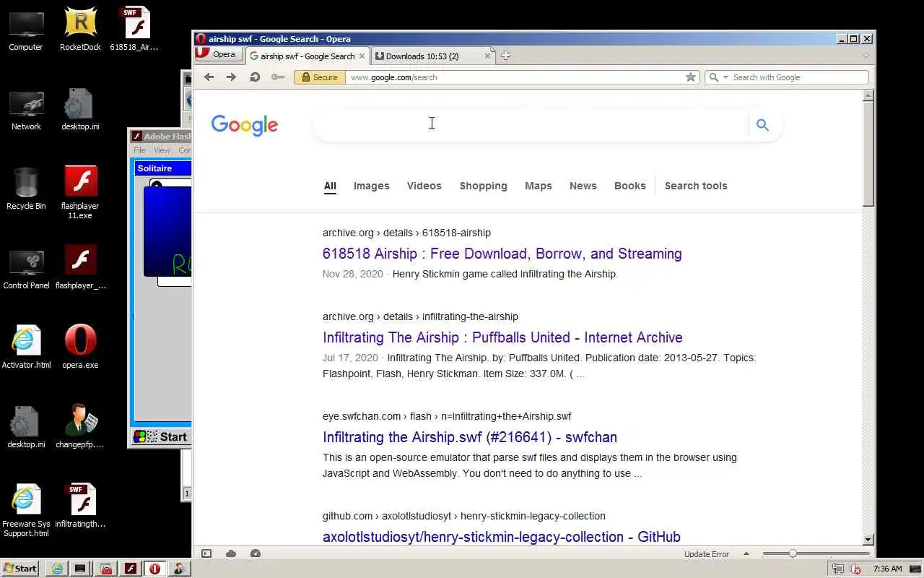Switch to Videos results
Viewport: 924px width, 578px height.
(x=424, y=186)
